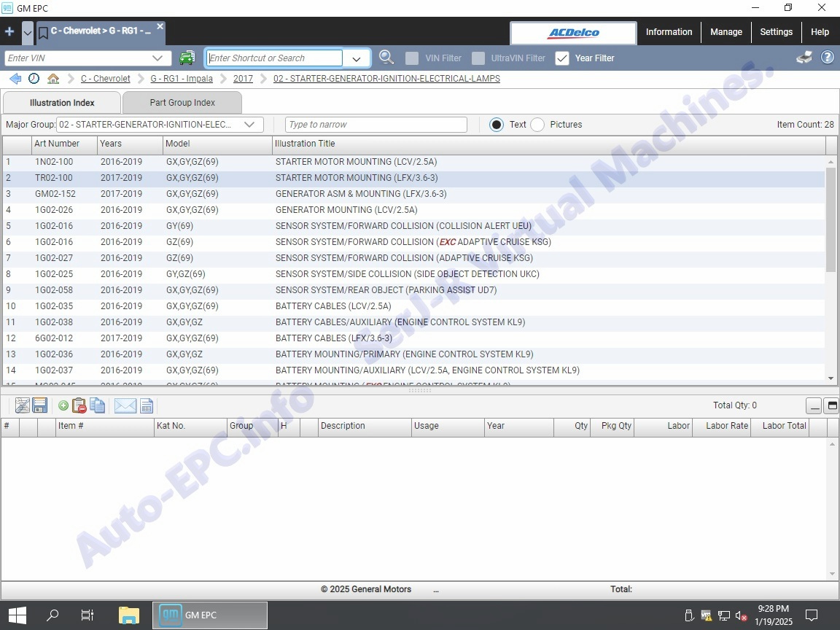Click the email envelope icon
This screenshot has height=630, width=840.
tap(125, 405)
